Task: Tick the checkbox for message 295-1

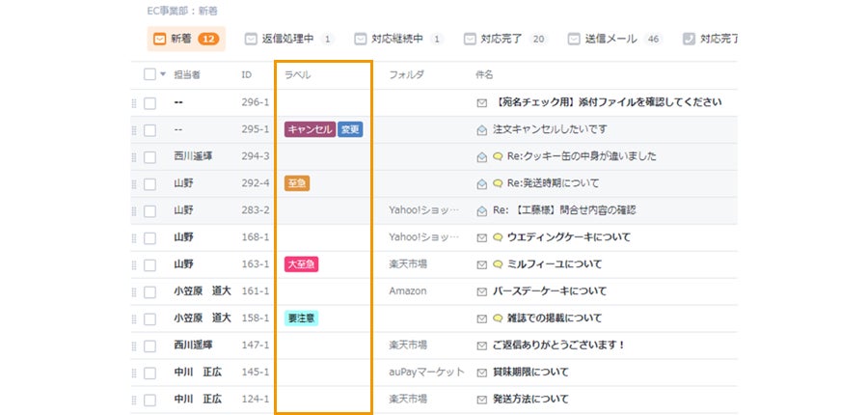Action: [149, 129]
